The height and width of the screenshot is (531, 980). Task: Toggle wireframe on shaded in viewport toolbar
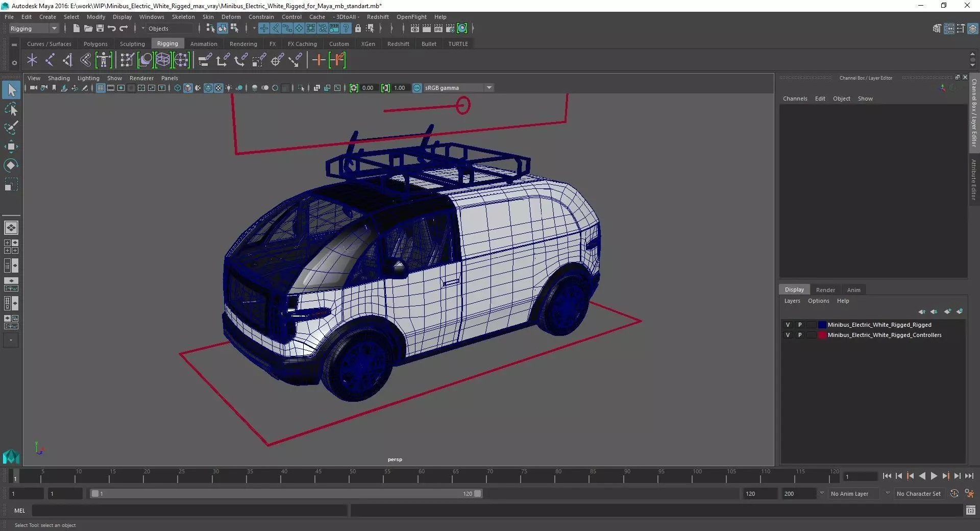tap(208, 88)
